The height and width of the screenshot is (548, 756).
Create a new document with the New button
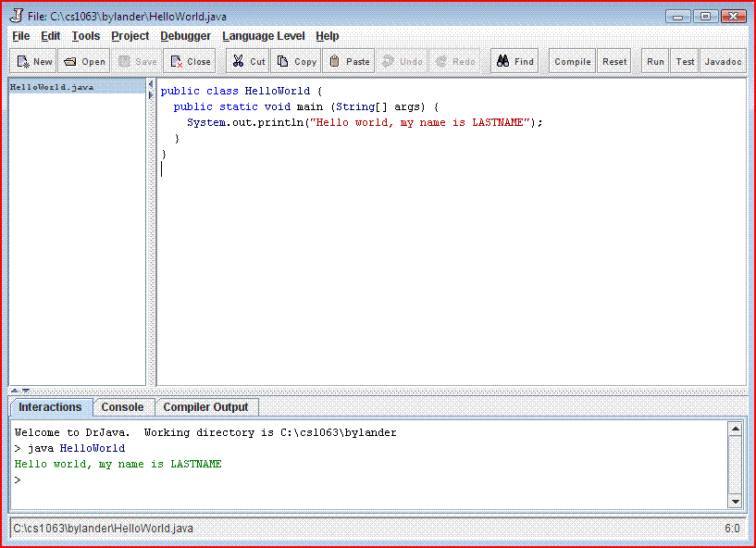tap(33, 61)
